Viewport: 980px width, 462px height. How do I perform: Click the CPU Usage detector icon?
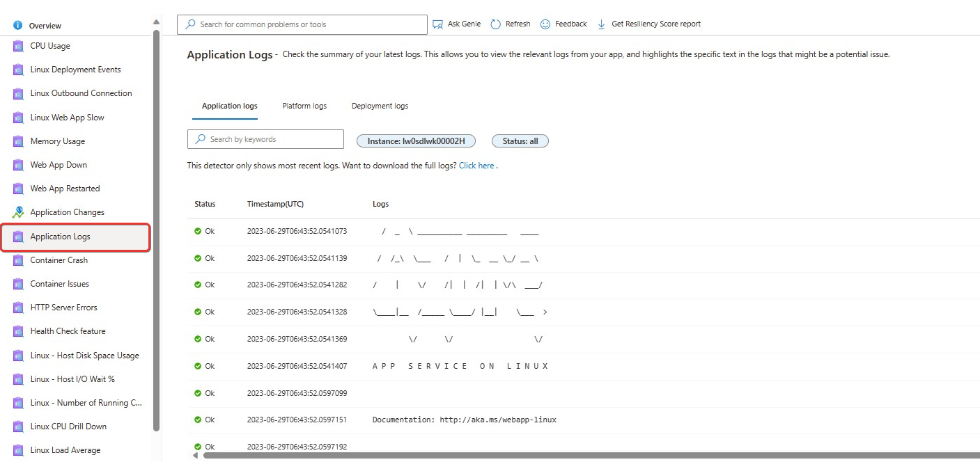(18, 46)
